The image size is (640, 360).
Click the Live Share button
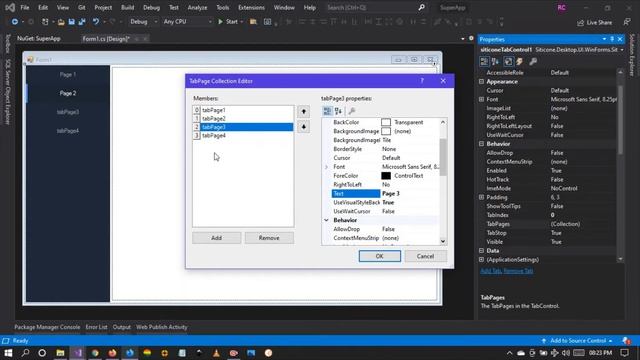594,22
